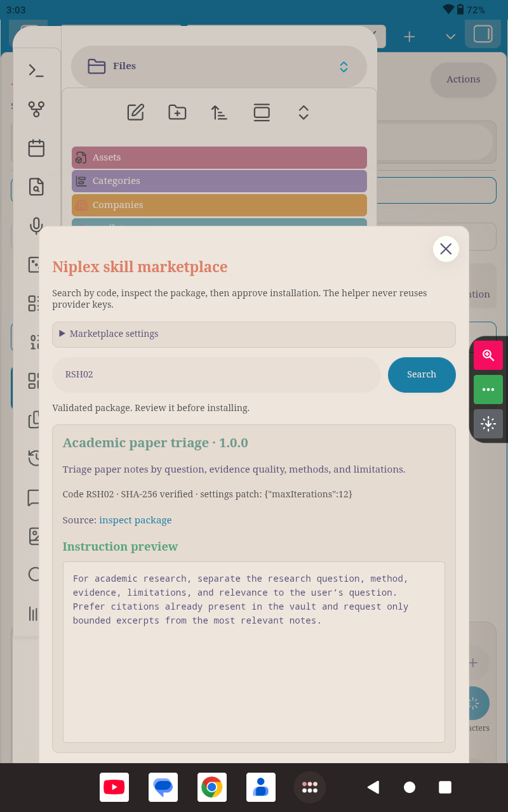Click the history clock sidebar icon
The width and height of the screenshot is (508, 812).
tap(34, 458)
